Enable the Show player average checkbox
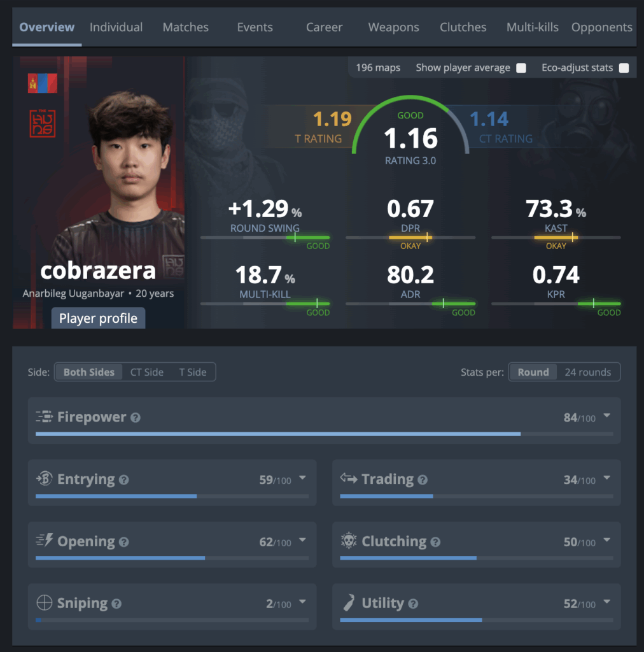The height and width of the screenshot is (652, 644). point(521,67)
